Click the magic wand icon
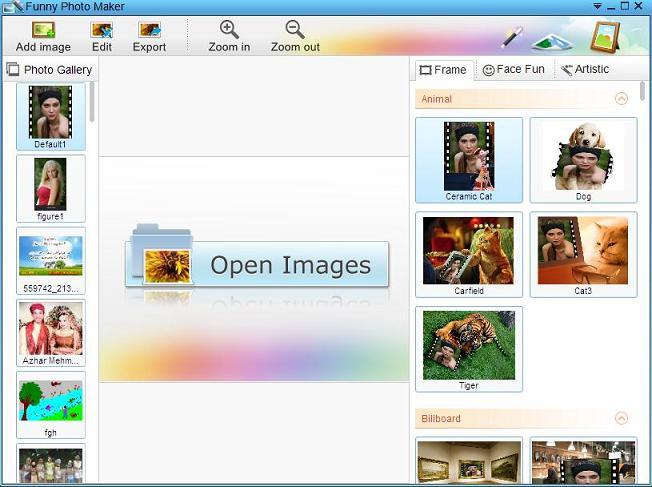Image resolution: width=652 pixels, height=487 pixels. click(x=511, y=37)
